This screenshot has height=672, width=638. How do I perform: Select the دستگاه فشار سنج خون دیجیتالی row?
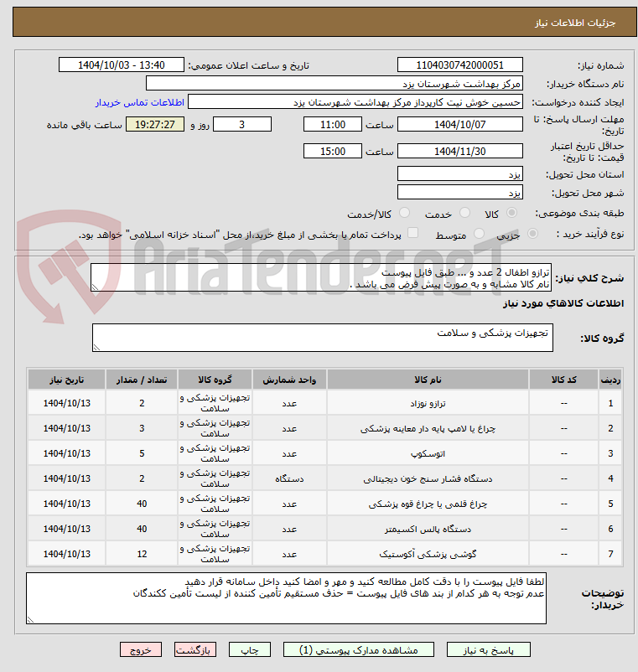click(324, 478)
